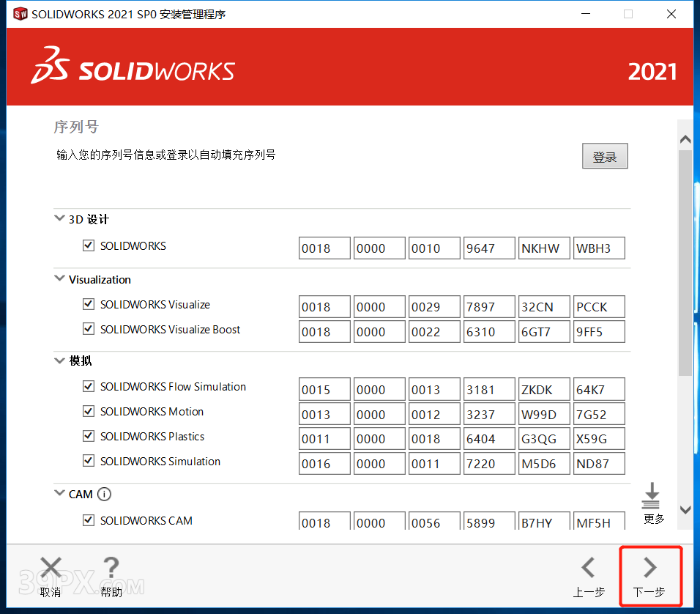
Task: Click the 登录 login button
Action: tap(605, 157)
